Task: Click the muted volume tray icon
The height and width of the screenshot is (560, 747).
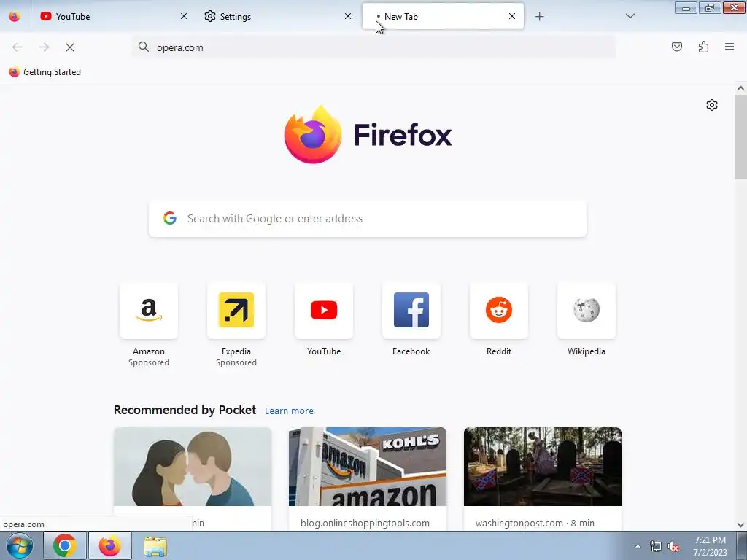Action: coord(673,546)
